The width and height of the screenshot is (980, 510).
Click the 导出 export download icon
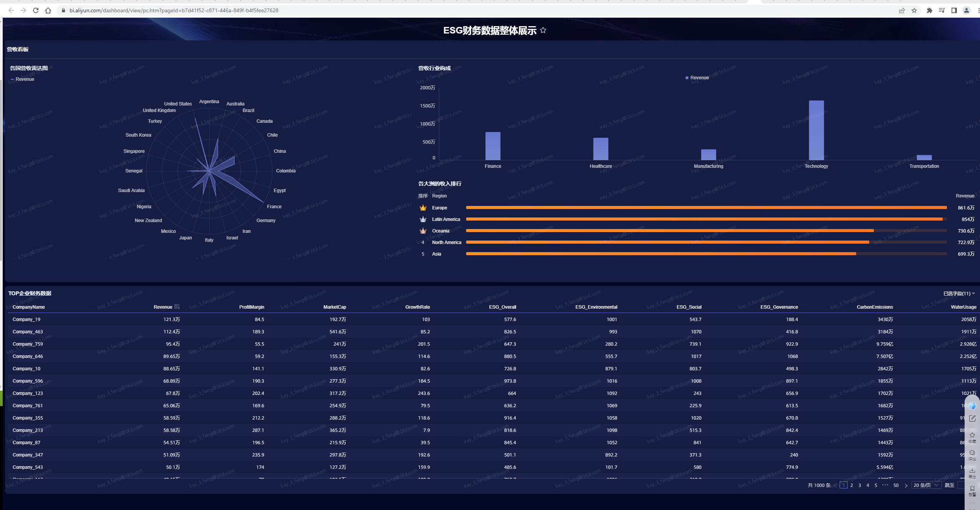pos(972,472)
